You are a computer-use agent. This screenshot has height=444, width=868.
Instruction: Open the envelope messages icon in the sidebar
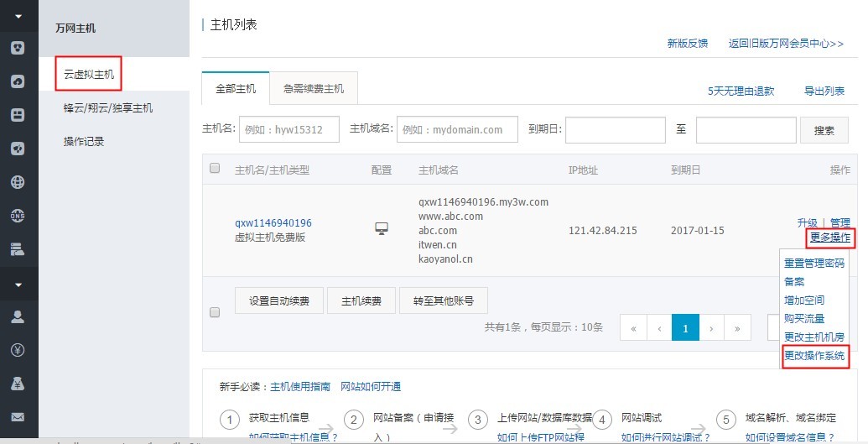point(18,416)
